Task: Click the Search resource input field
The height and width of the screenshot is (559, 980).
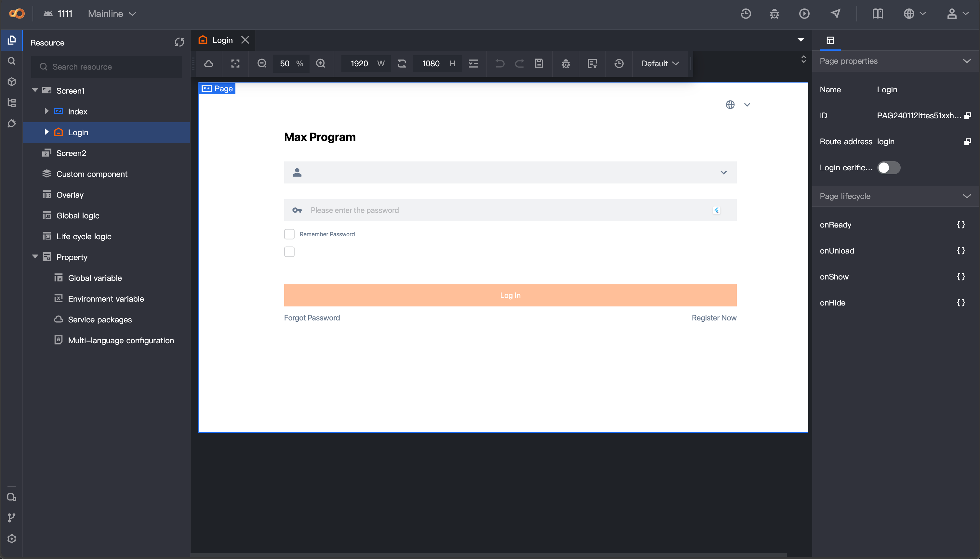Action: point(111,67)
